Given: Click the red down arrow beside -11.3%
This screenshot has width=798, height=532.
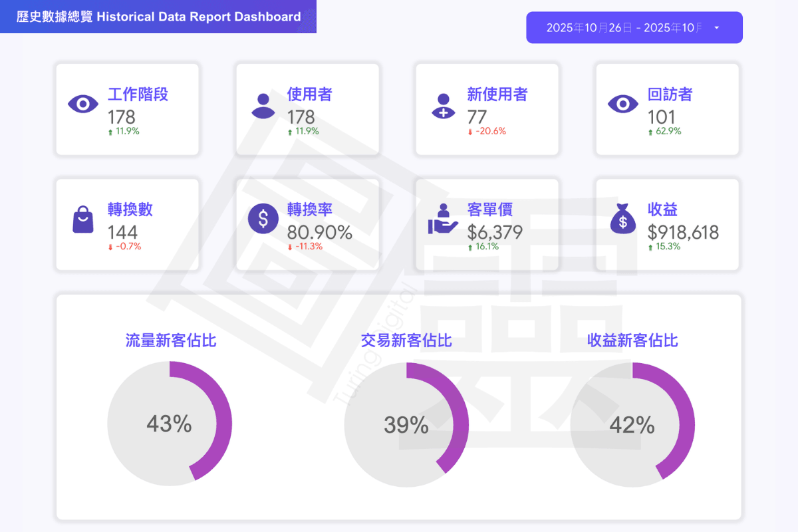Looking at the screenshot, I should pos(290,247).
